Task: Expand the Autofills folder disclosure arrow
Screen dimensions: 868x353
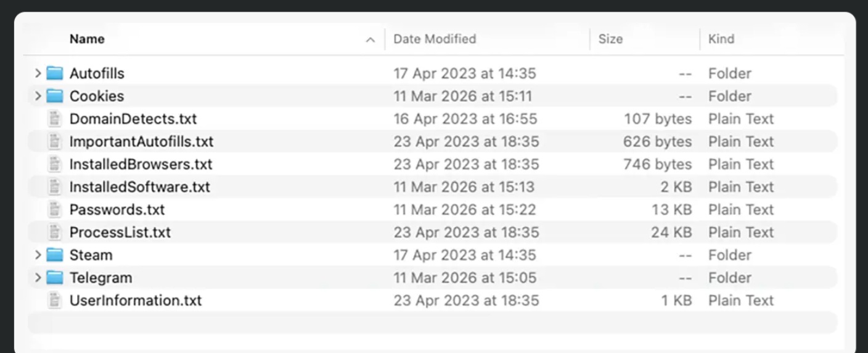Action: point(38,73)
